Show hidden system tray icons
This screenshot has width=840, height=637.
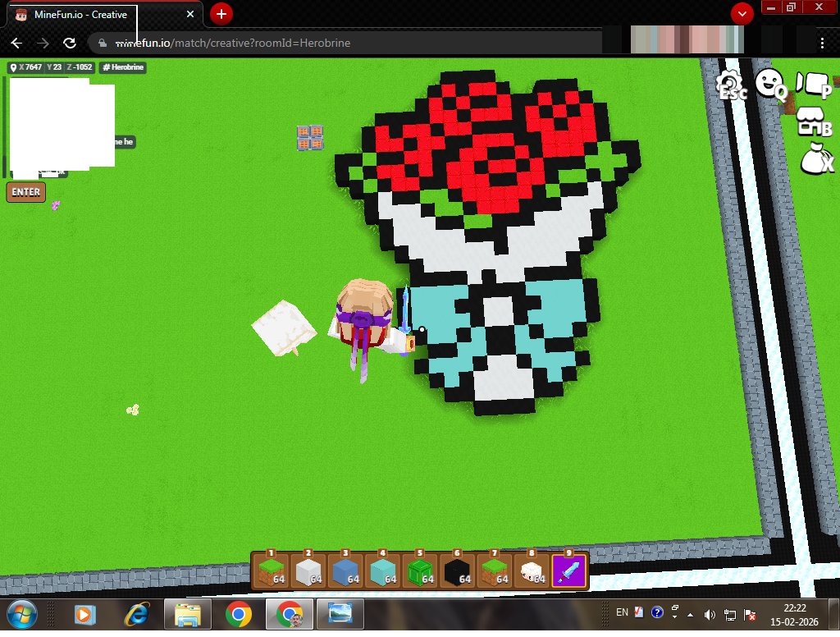pyautogui.click(x=689, y=614)
